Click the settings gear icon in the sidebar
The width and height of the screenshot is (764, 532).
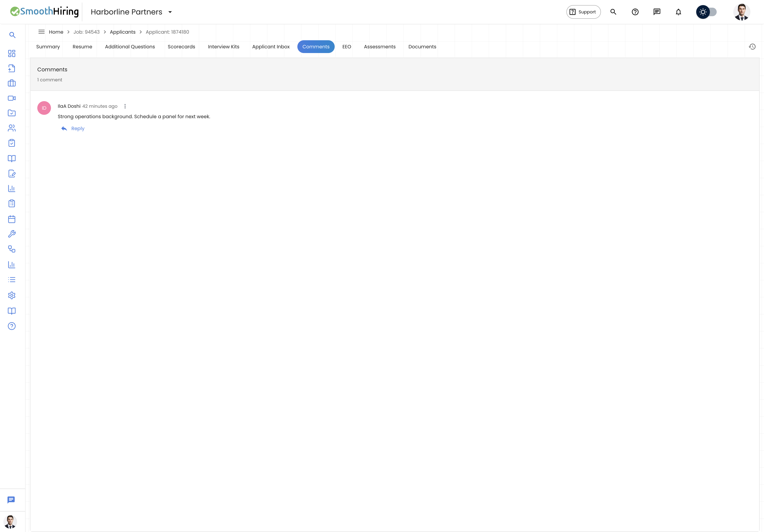(12, 295)
